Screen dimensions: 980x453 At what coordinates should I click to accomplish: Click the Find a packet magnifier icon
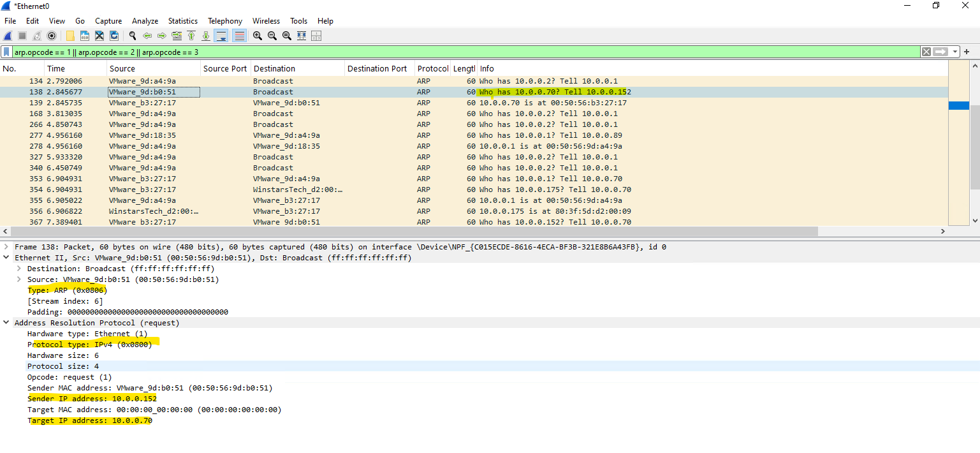pos(132,36)
